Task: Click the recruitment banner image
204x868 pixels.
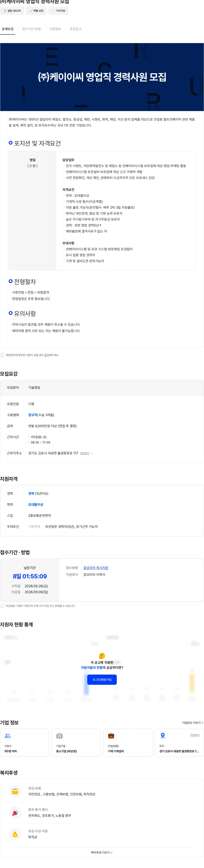Action: [x=102, y=77]
